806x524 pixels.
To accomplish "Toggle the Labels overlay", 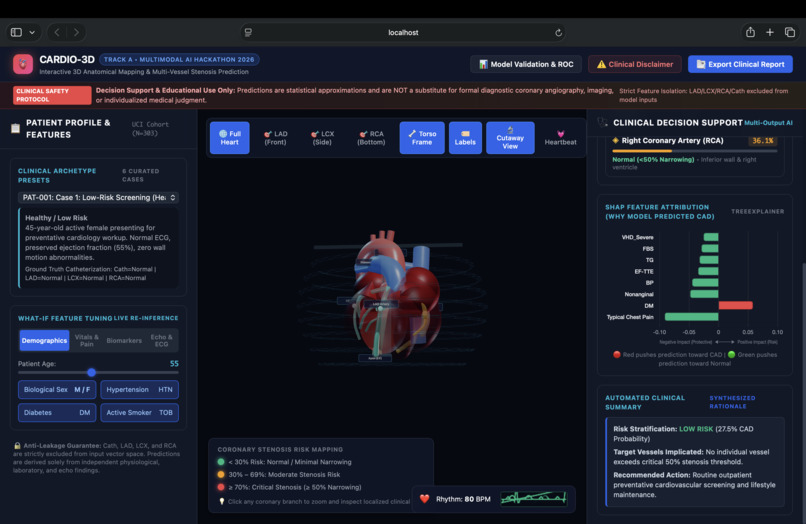I will click(465, 138).
